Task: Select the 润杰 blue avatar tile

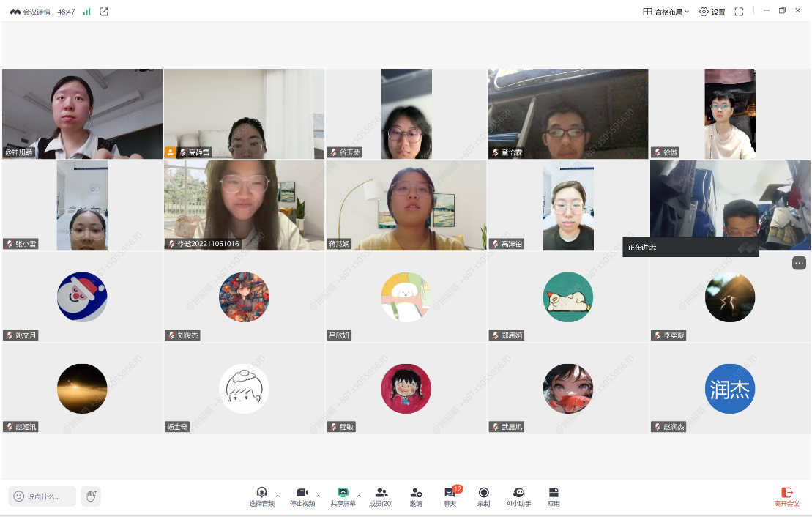Action: pyautogui.click(x=729, y=389)
